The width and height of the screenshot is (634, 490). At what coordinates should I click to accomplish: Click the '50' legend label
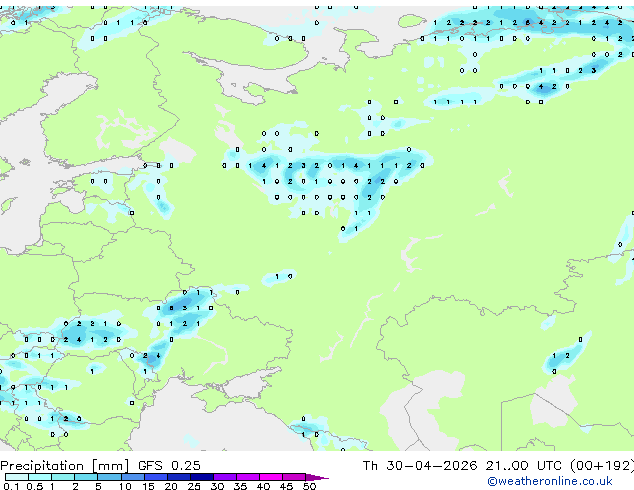(x=309, y=486)
